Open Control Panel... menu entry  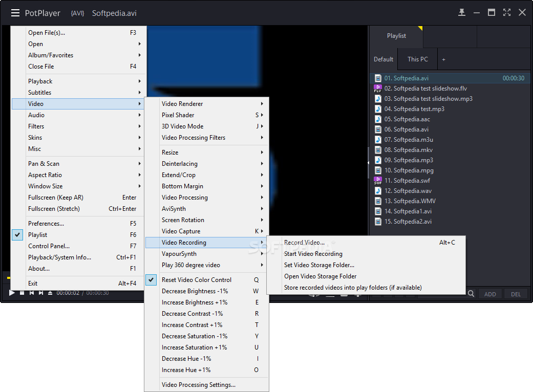78,246
